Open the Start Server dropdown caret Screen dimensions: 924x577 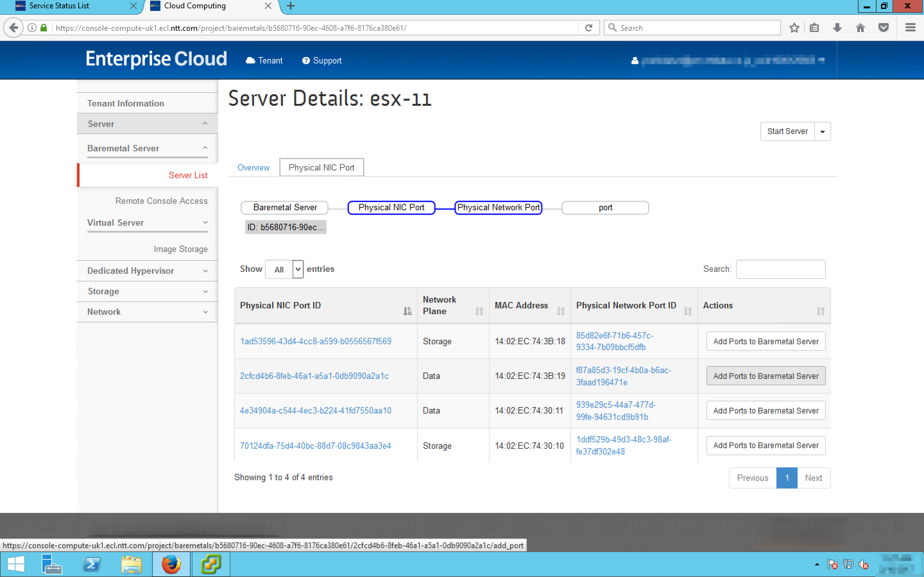[x=822, y=132]
